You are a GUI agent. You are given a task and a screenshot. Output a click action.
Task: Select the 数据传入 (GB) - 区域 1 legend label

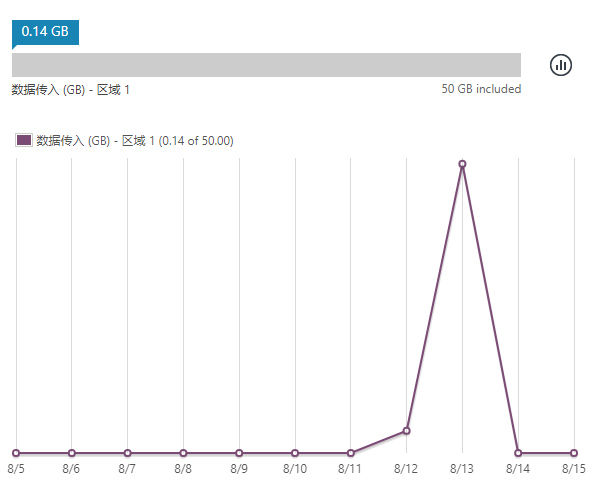134,141
